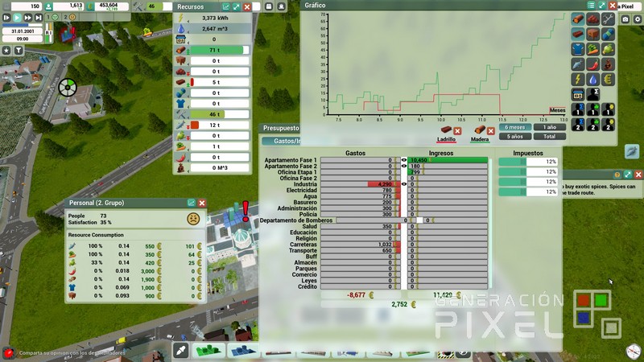
Task: Select the furniture icon in Gráfico panel
Action: (593, 34)
